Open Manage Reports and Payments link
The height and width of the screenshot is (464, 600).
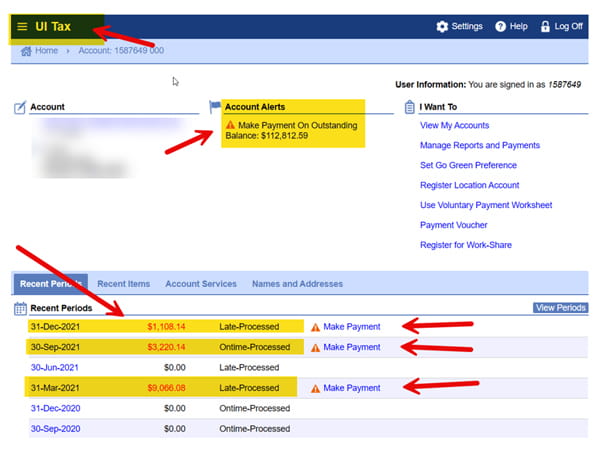point(480,145)
